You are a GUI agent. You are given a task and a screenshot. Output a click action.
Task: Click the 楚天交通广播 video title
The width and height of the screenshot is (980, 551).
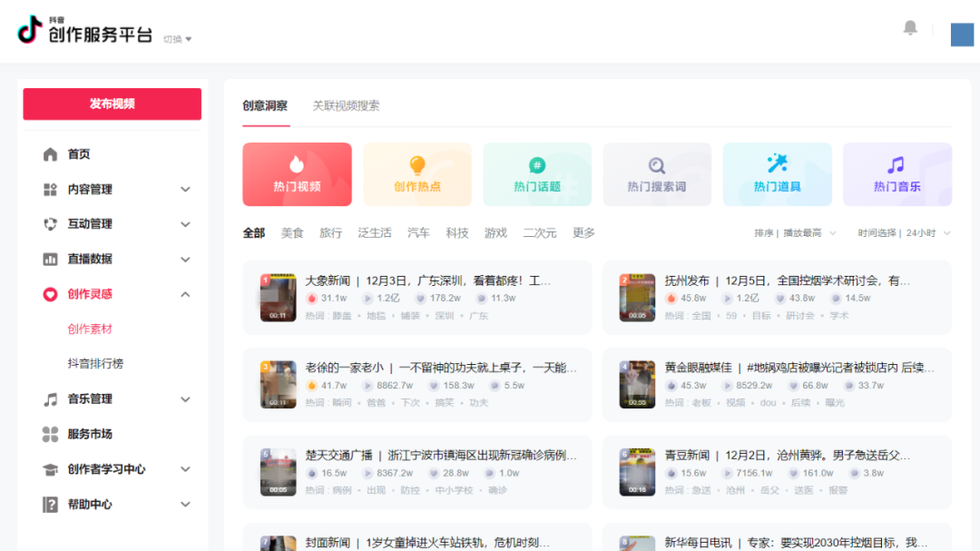441,456
